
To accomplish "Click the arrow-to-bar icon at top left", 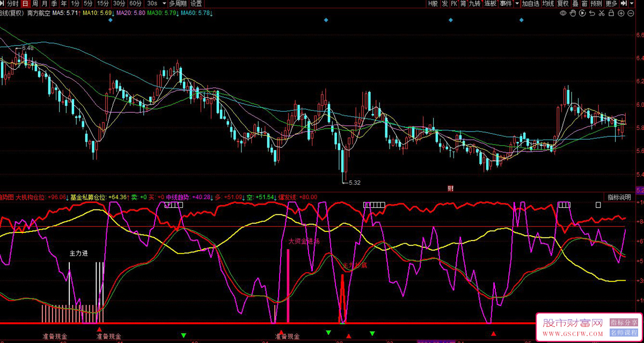I will click(3, 3).
